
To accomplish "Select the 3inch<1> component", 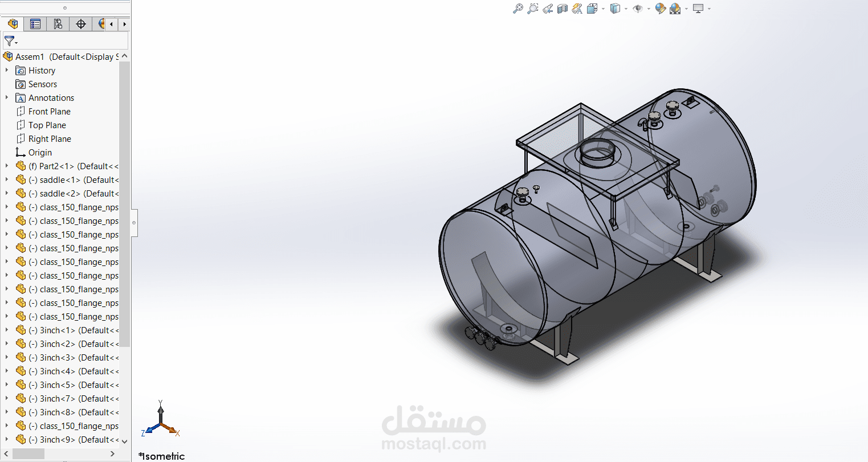I will 67,330.
